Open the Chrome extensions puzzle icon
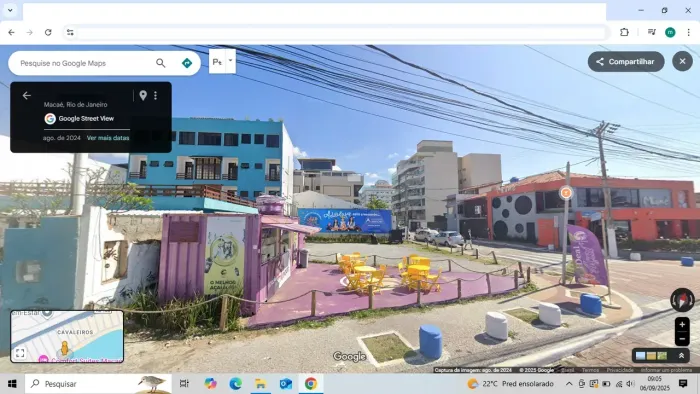The width and height of the screenshot is (700, 394). 624,32
